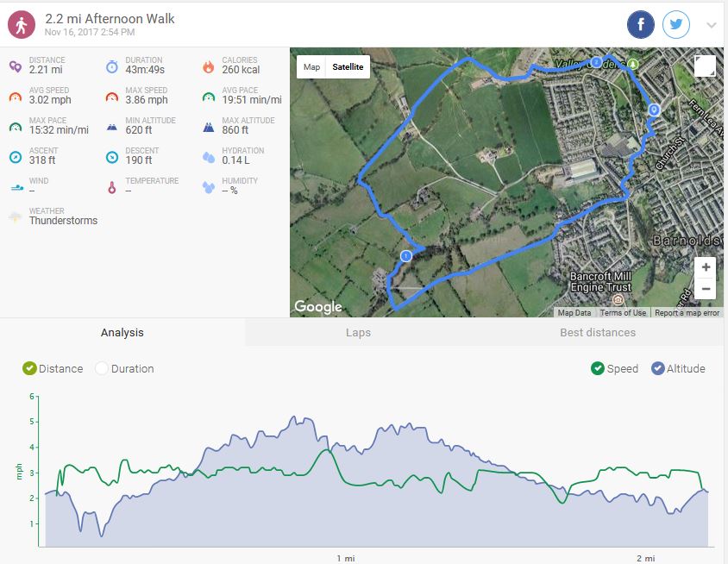The height and width of the screenshot is (564, 728).
Task: Open the map Terms of Use link
Action: (623, 313)
